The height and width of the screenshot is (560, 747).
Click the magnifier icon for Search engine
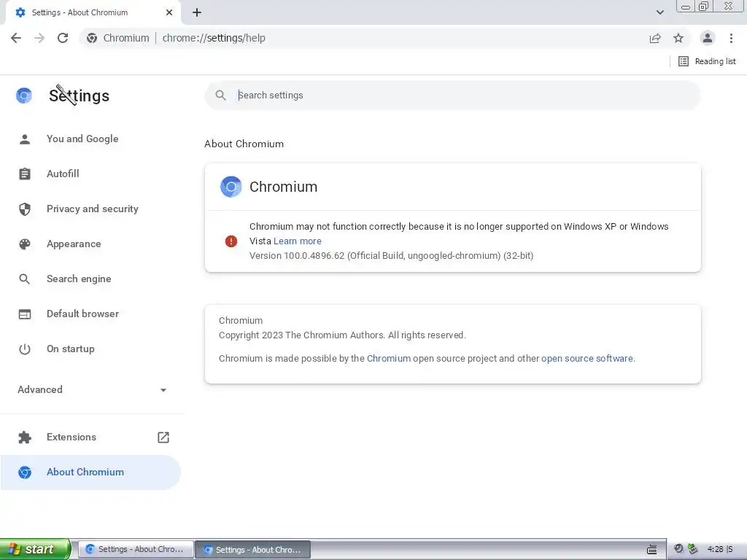[x=25, y=279]
